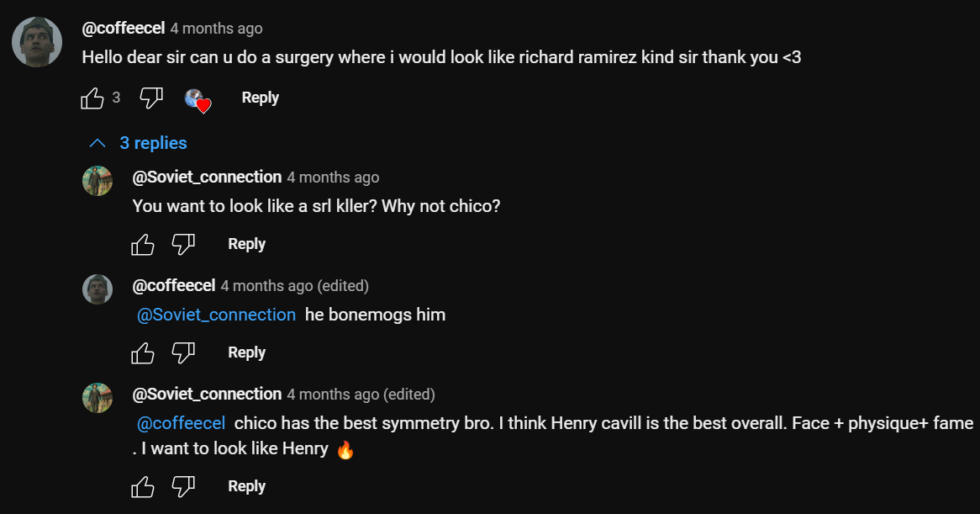Reply to the top-level @coffeecel comment

260,98
